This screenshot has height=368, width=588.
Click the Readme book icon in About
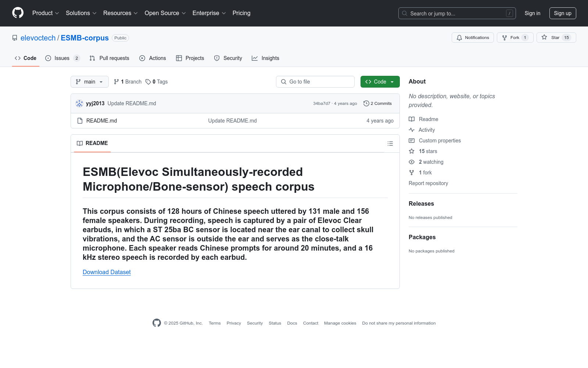(412, 119)
